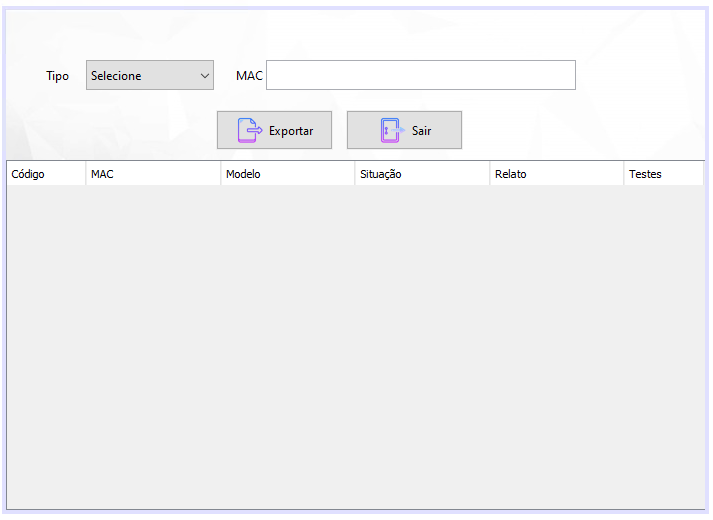Click the Sair button label
Viewport: 713px width, 520px height.
pos(422,131)
